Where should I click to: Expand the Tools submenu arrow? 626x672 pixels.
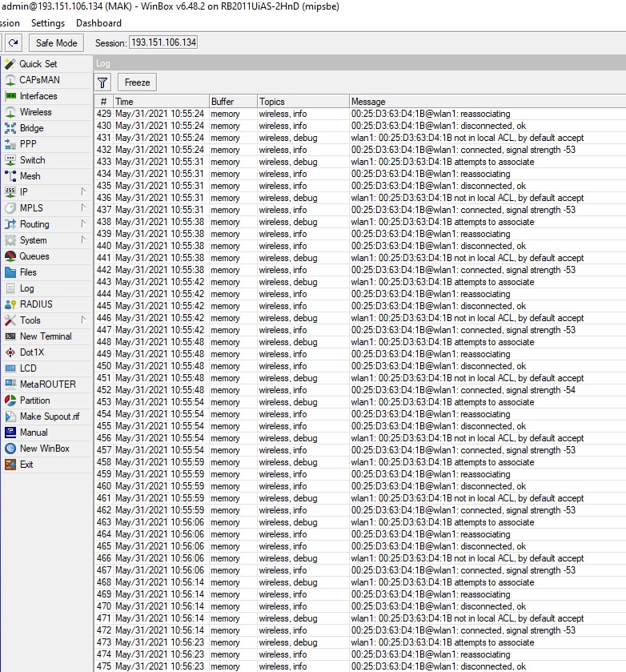pyautogui.click(x=83, y=320)
